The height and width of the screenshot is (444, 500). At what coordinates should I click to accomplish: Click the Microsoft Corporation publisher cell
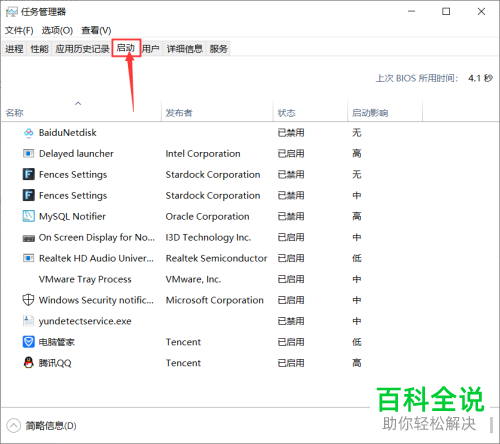[215, 300]
